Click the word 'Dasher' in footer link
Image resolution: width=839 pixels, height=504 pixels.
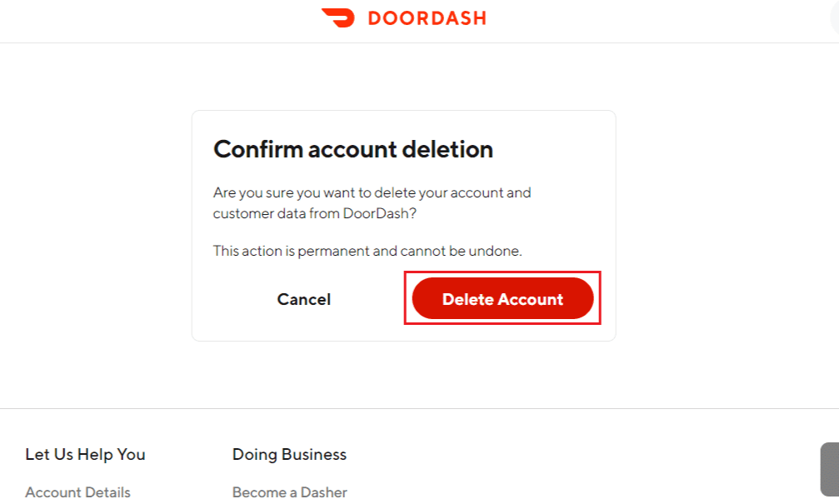(324, 492)
